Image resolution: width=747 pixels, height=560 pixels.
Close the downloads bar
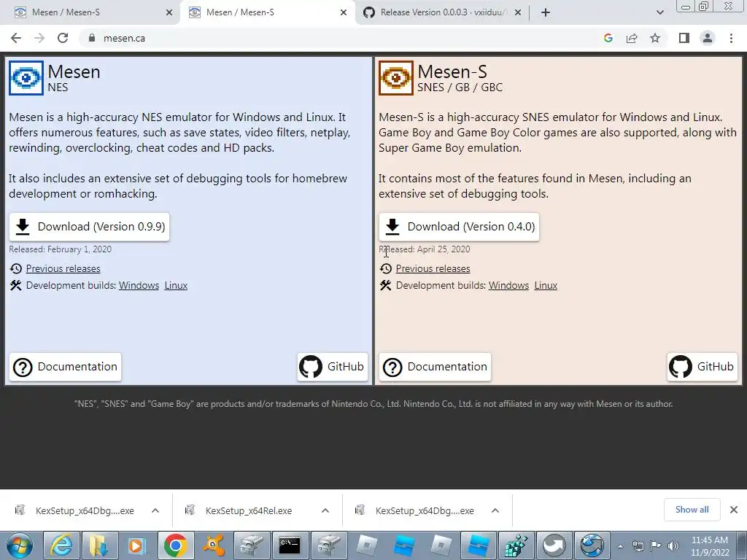(x=734, y=510)
